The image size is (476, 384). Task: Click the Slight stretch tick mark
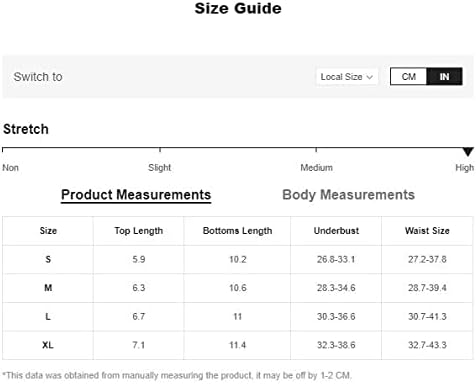[160, 150]
